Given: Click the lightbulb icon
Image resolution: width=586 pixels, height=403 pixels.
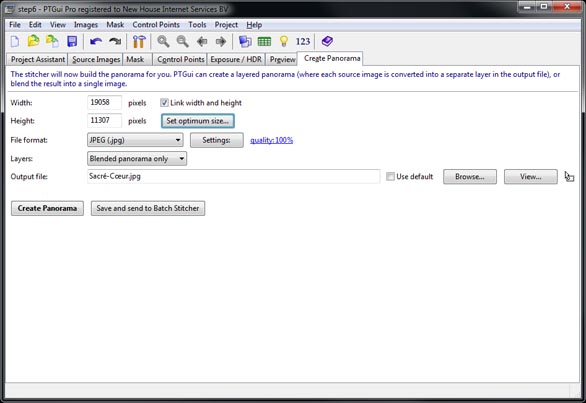Looking at the screenshot, I should click(284, 41).
